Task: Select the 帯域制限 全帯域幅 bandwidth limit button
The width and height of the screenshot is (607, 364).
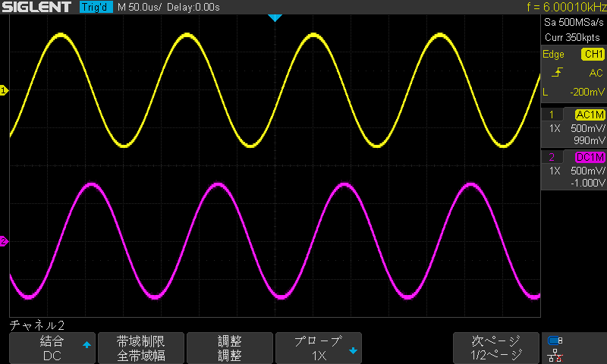Action: (x=141, y=348)
